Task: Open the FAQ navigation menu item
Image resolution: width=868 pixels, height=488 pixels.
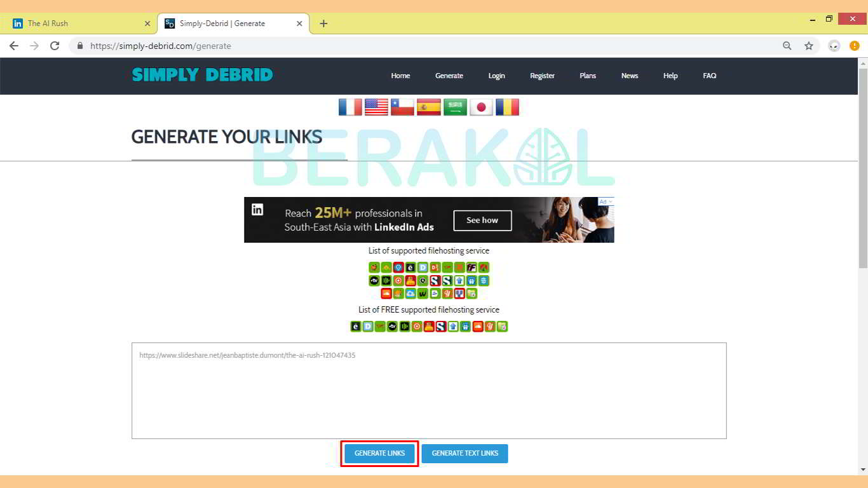Action: [x=710, y=76]
